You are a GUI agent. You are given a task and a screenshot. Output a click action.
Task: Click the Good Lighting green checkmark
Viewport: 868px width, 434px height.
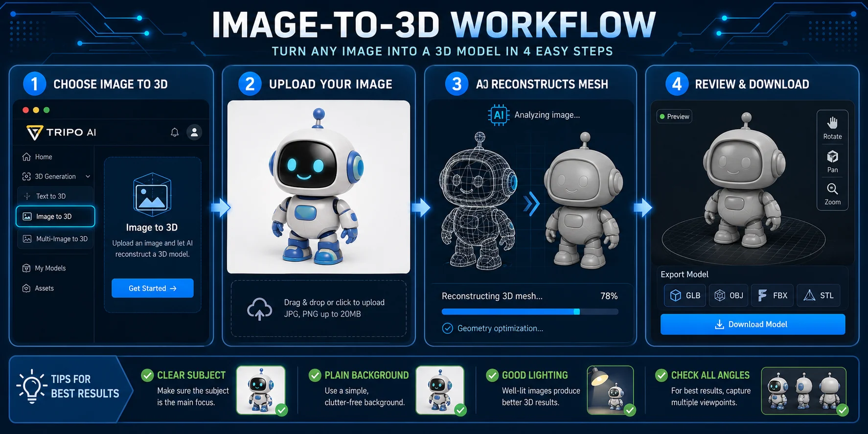(x=492, y=375)
